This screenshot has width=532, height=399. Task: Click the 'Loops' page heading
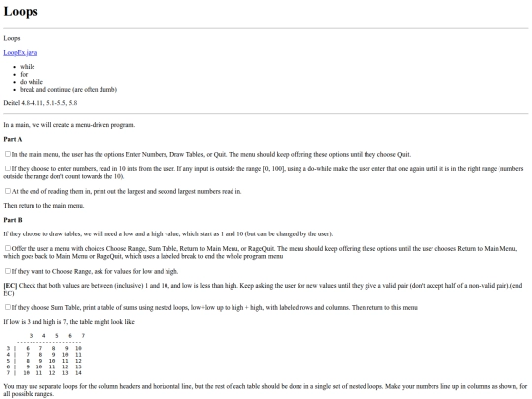click(x=21, y=11)
